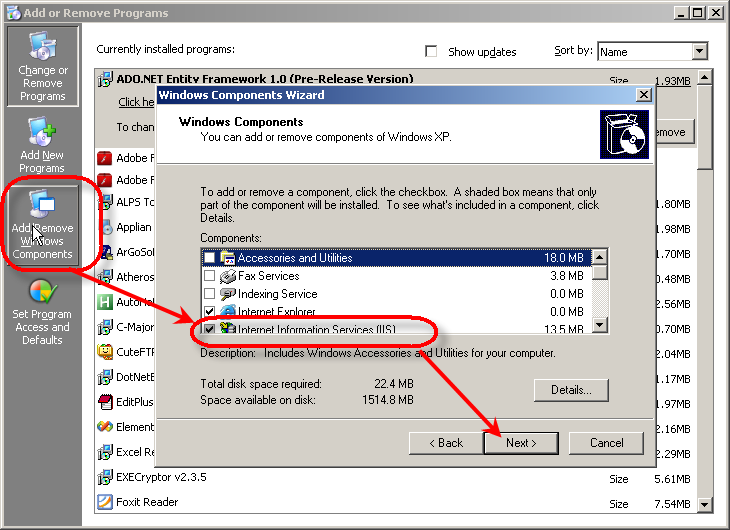Image resolution: width=730 pixels, height=530 pixels.
Task: Click the ArGoSoft program icon
Action: pyautogui.click(x=107, y=252)
